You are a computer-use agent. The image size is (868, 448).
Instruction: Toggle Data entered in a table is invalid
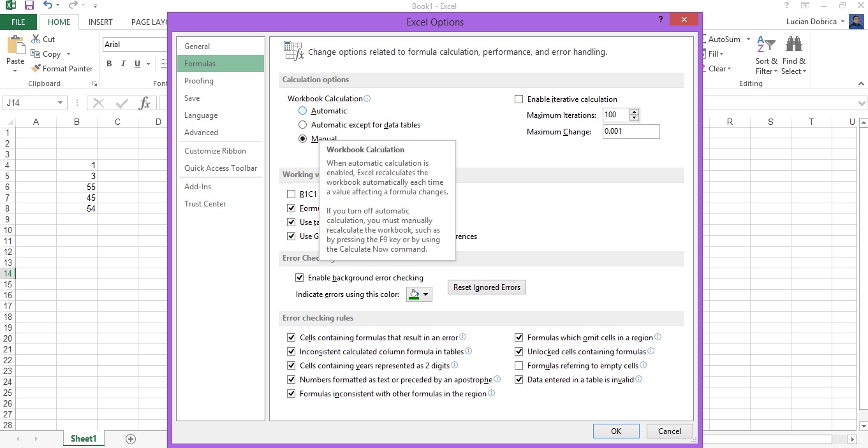(x=519, y=380)
